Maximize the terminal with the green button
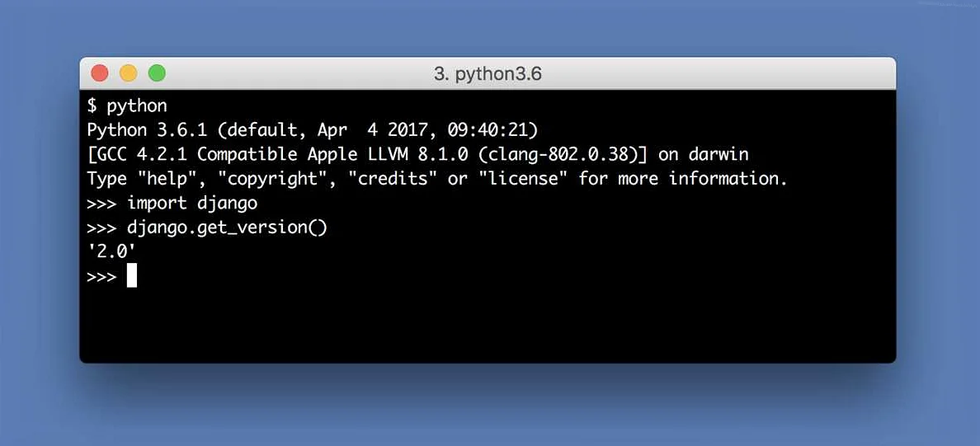 157,73
